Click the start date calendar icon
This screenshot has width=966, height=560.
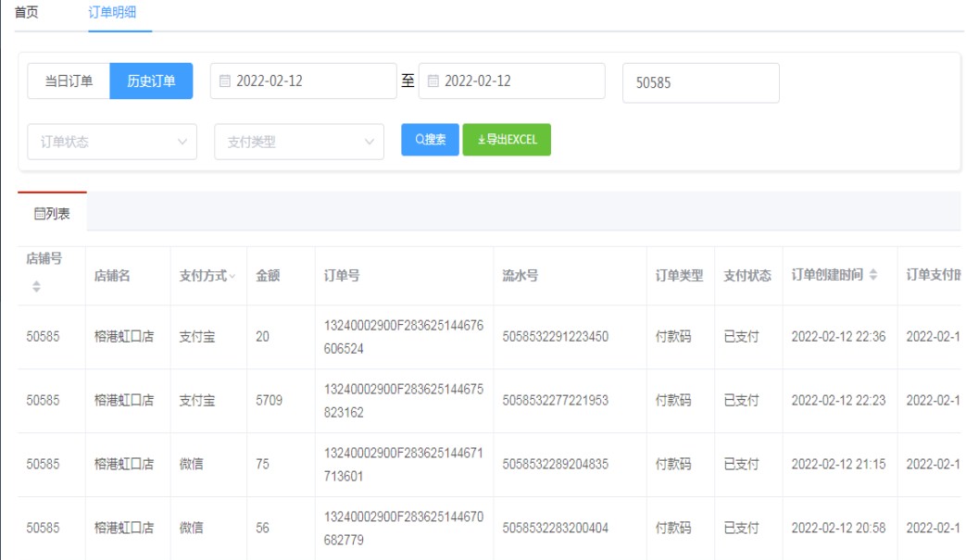(x=225, y=81)
